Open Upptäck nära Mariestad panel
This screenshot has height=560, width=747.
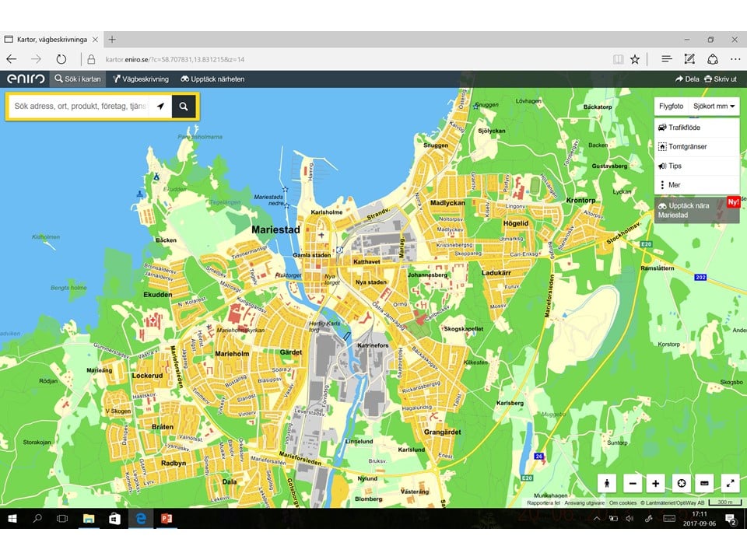point(696,210)
